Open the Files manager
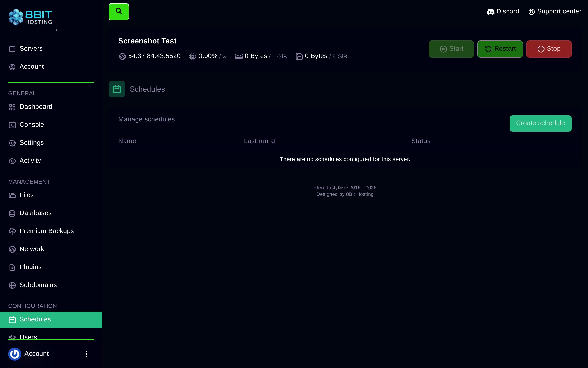This screenshot has width=588, height=368. [x=51, y=195]
